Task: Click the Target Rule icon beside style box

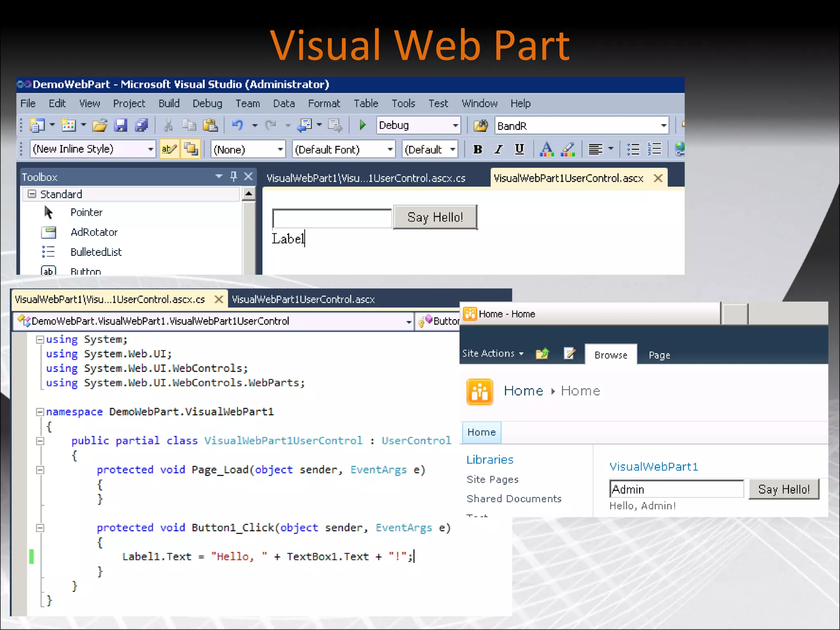Action: [x=191, y=149]
